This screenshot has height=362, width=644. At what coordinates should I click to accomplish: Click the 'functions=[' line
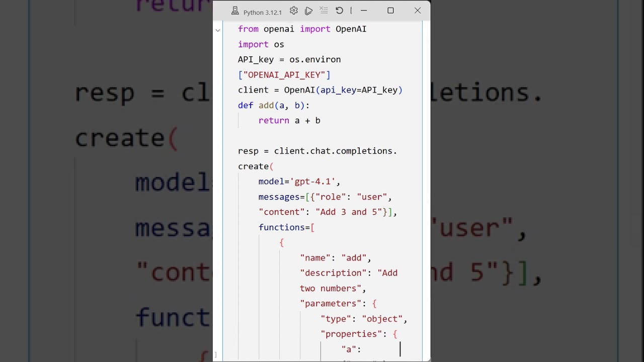click(x=286, y=227)
